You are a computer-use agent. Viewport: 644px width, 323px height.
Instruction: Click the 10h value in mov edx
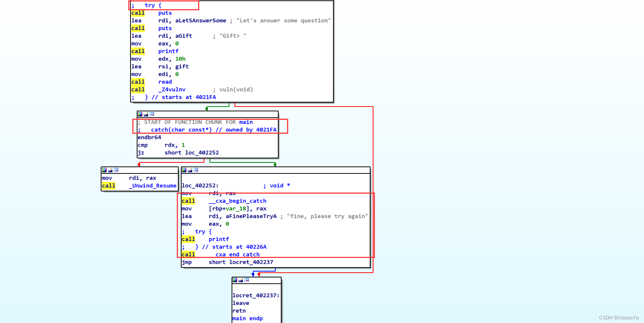coord(180,59)
